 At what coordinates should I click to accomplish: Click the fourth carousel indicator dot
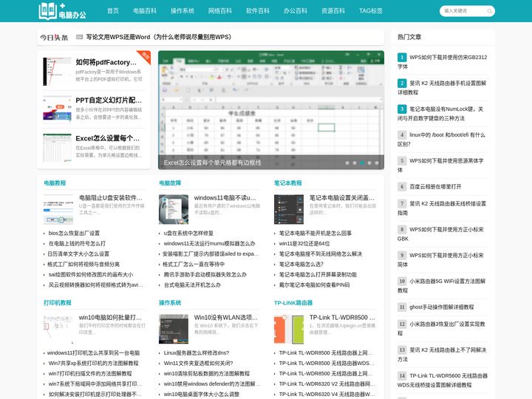point(369,163)
